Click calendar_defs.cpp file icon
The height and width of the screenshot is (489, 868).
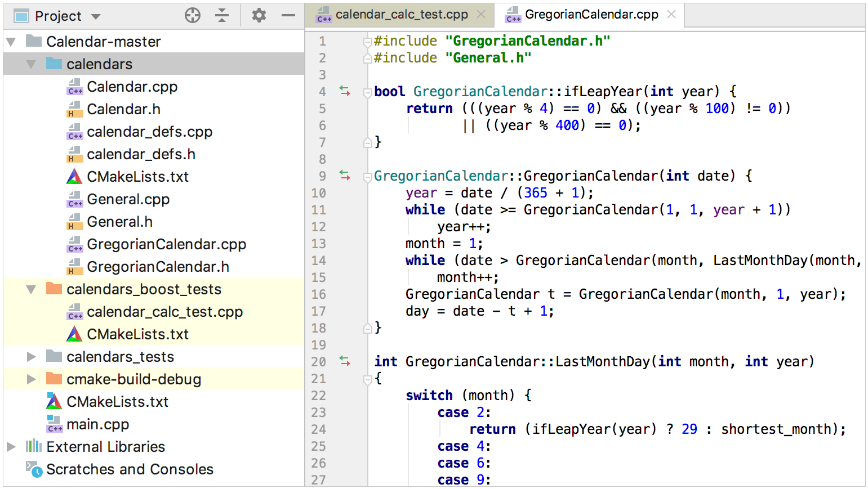coord(74,132)
